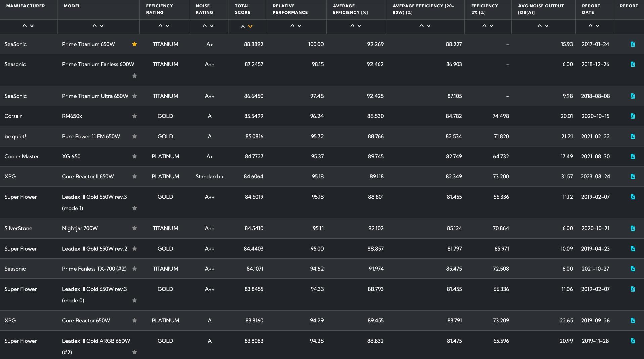Sort Relative Performance descending
Screen dimensions: 644x359
pyautogui.click(x=299, y=26)
